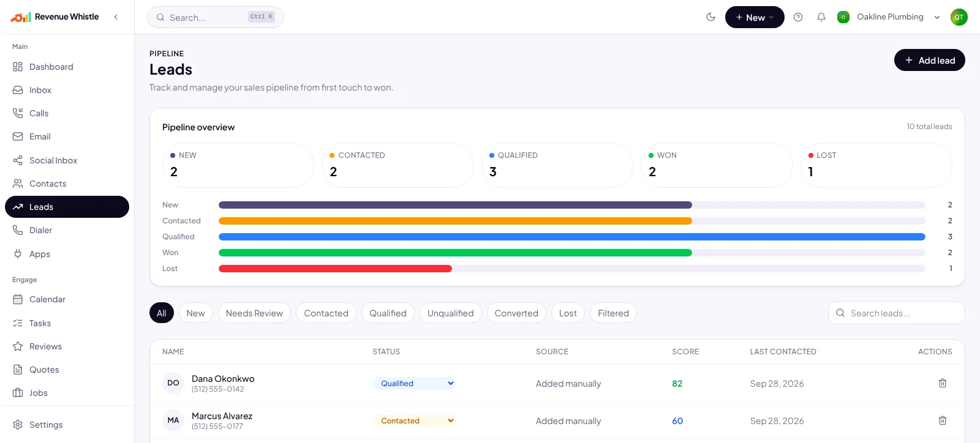Delete Marcus Alvarez lead with trash icon
The width and height of the screenshot is (980, 443).
943,420
